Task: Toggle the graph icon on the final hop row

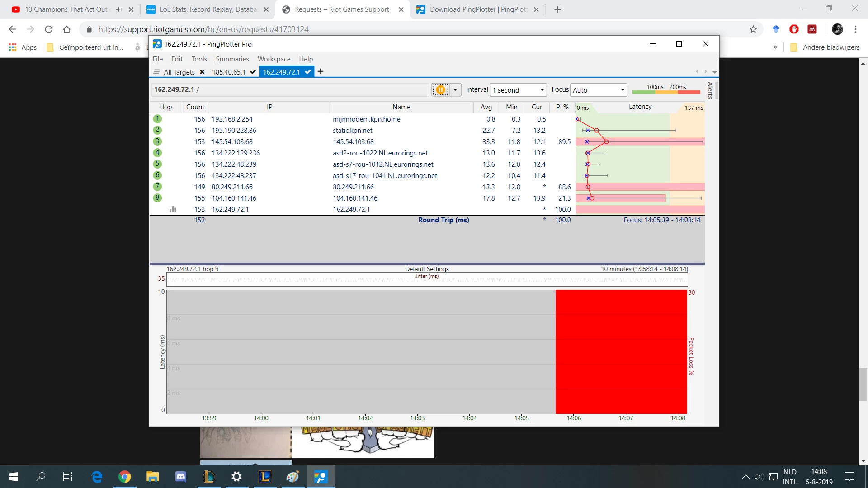Action: 172,210
